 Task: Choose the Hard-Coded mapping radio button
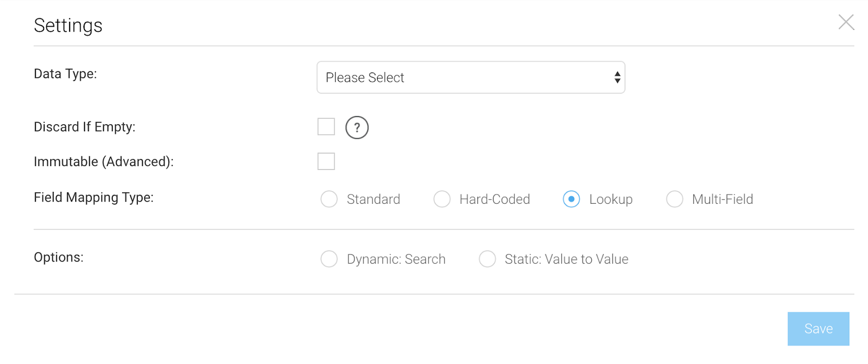pyautogui.click(x=442, y=199)
